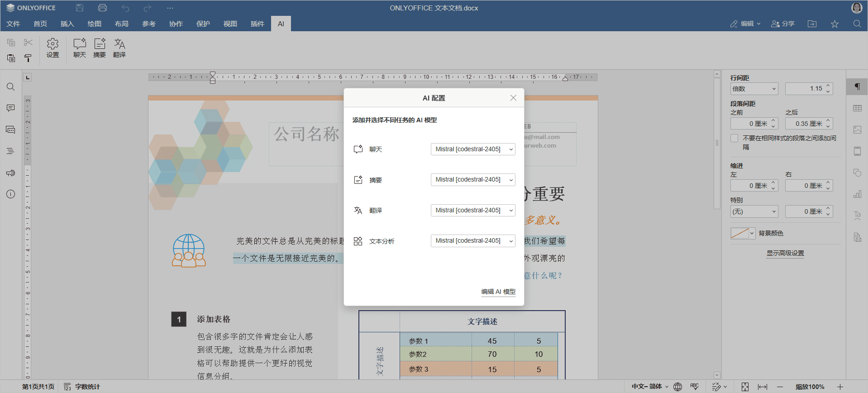Click 显示高级设置 (show advanced settings) link
The height and width of the screenshot is (393, 868).
tap(785, 253)
